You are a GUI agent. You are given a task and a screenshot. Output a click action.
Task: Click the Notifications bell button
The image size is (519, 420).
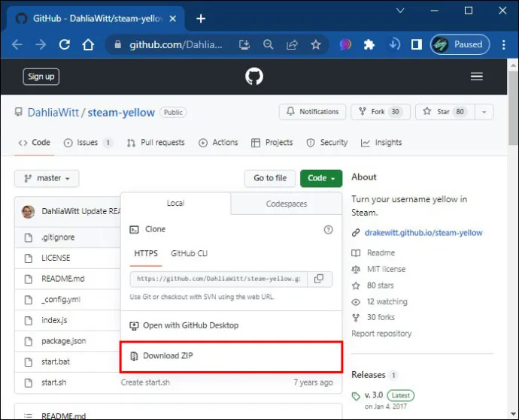click(x=312, y=112)
